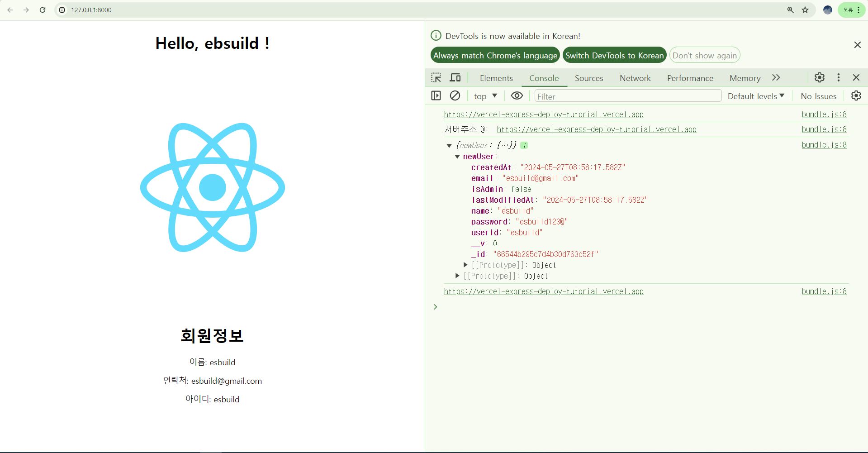Screen dimensions: 868x453
Task: Switch to the Console tab
Action: pyautogui.click(x=544, y=78)
